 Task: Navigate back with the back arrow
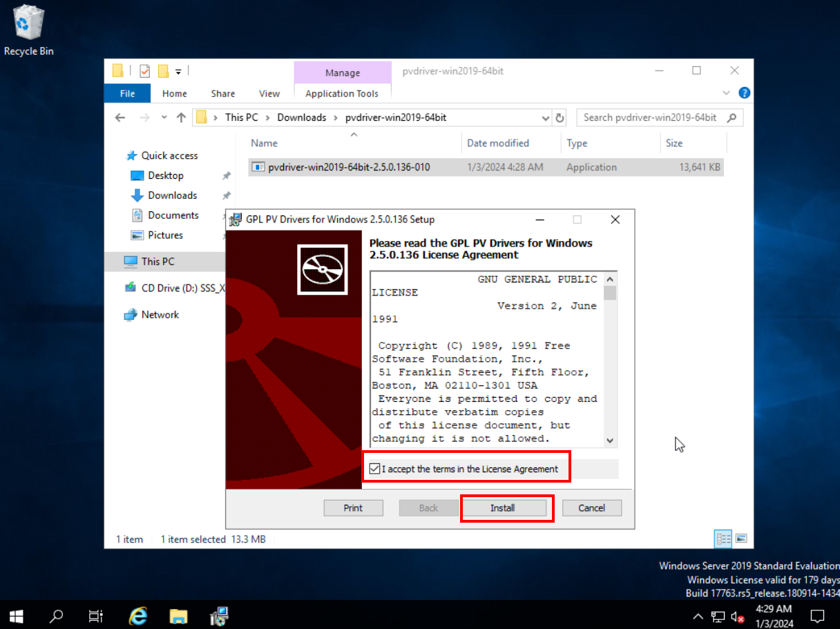pos(120,117)
